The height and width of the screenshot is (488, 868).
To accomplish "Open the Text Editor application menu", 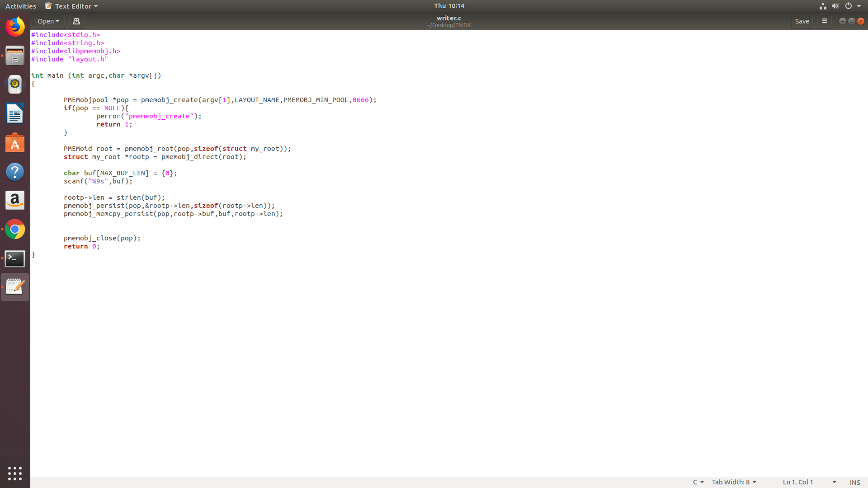I will point(71,6).
